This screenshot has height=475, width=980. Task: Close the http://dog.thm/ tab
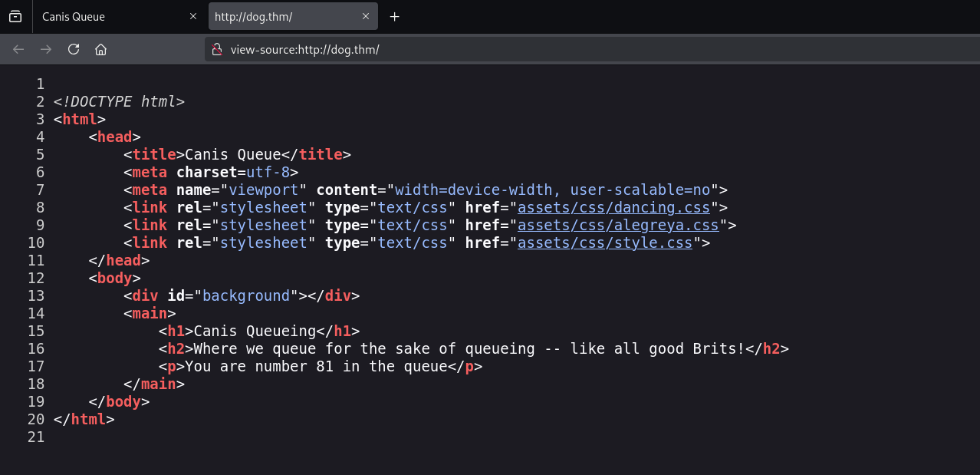[x=366, y=17]
